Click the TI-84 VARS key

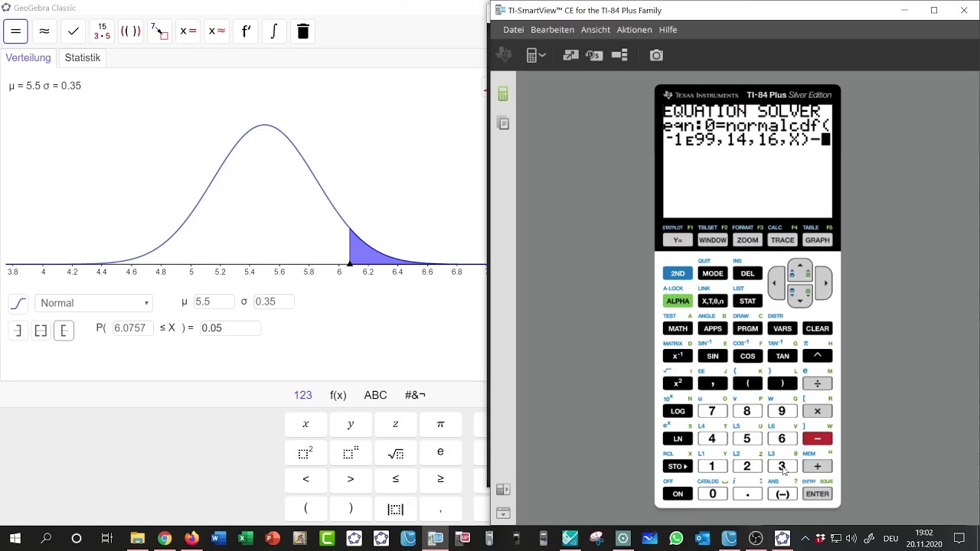pos(782,328)
